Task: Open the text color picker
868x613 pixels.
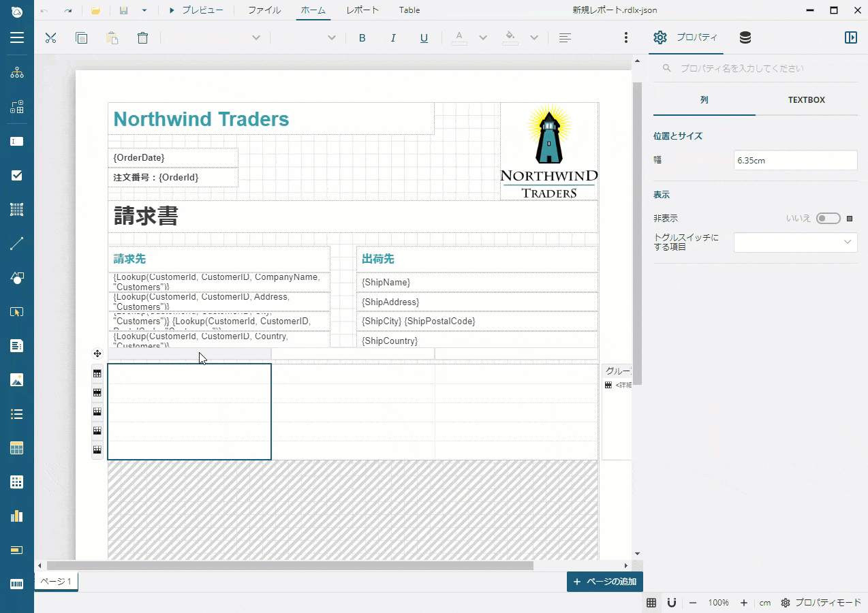Action: [459, 37]
